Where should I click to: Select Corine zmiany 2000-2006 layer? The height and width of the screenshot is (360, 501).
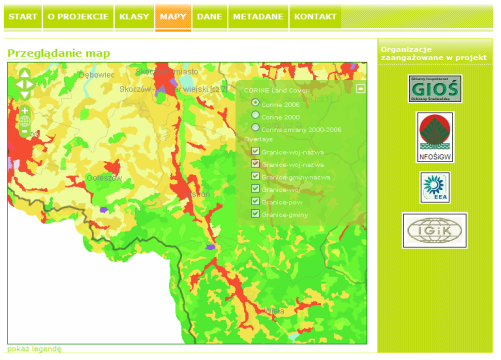(255, 127)
